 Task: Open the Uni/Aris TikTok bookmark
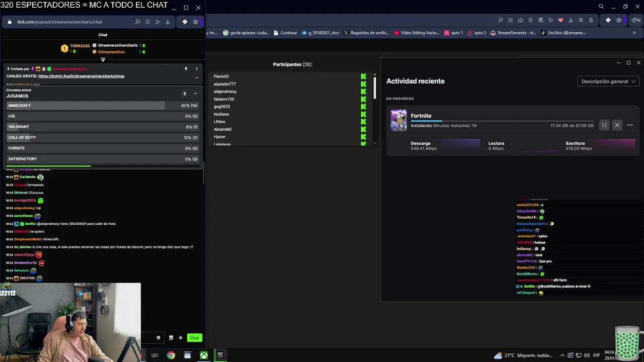click(x=563, y=33)
